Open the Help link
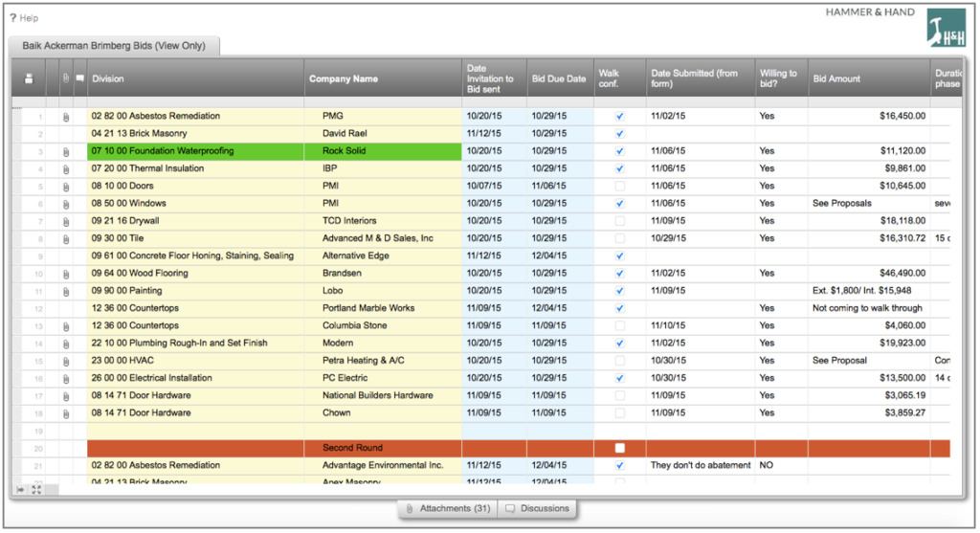 [24, 18]
